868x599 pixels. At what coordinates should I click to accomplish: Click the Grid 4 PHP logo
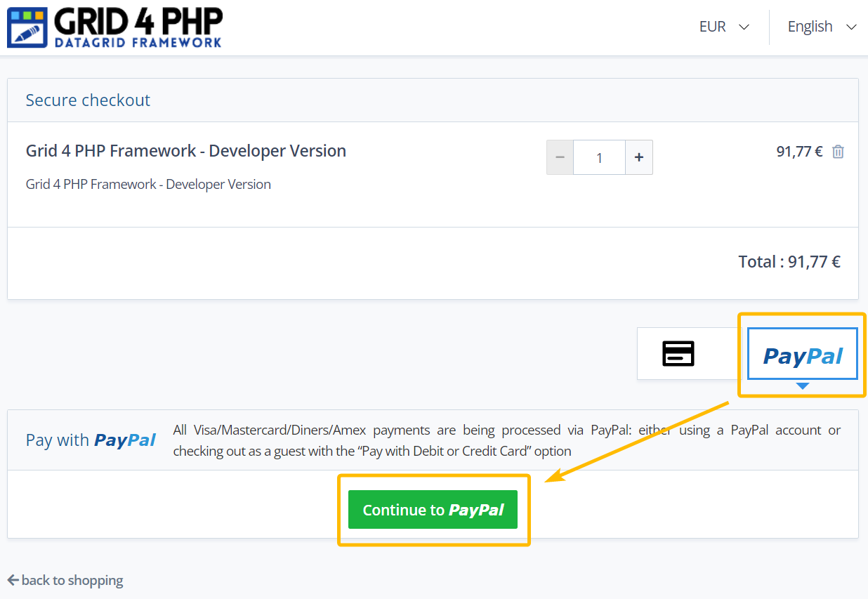point(114,27)
